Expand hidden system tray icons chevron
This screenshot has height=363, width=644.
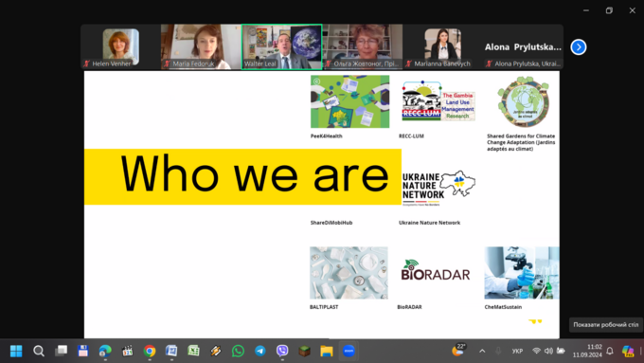coord(482,351)
